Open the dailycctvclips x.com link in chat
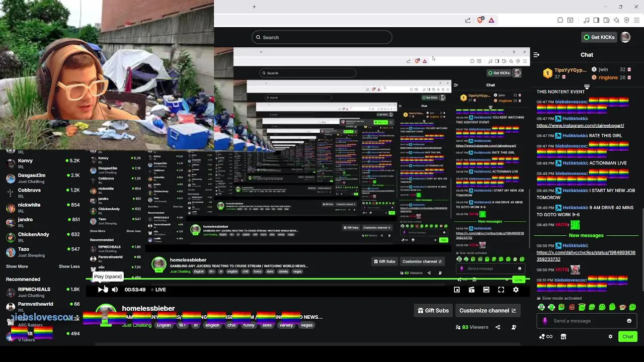The image size is (644, 362). tap(586, 256)
